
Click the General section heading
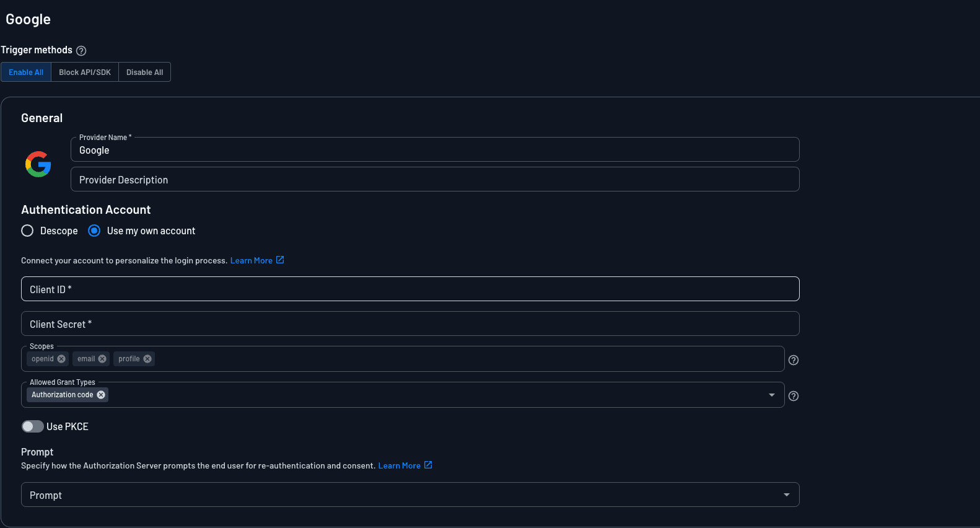click(42, 118)
